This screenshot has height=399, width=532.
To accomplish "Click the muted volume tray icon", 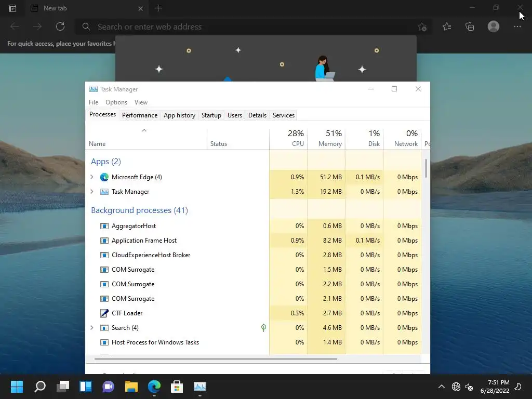I will click(x=469, y=387).
